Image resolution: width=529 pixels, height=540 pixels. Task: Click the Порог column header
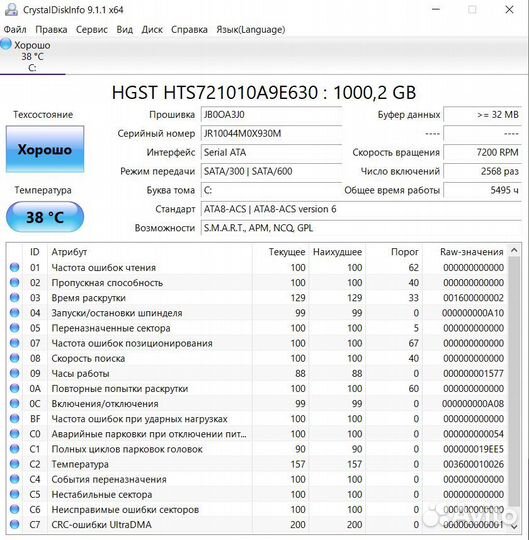pos(394,252)
